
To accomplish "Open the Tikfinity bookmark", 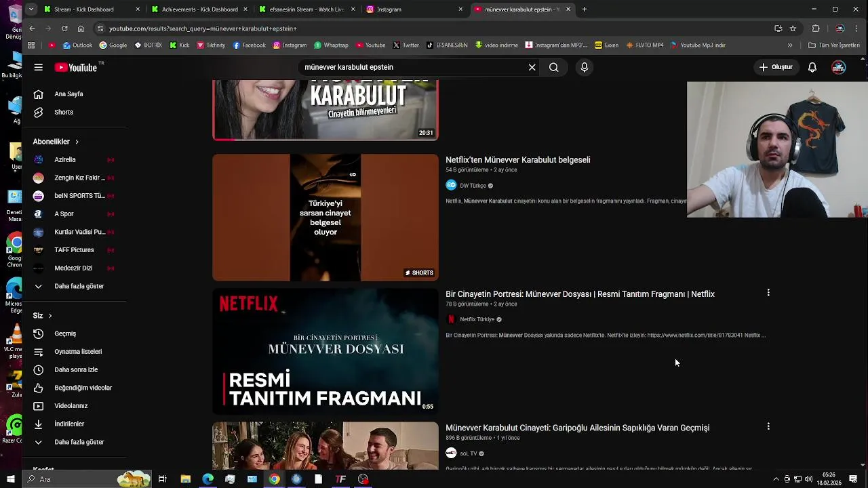I will [x=211, y=45].
